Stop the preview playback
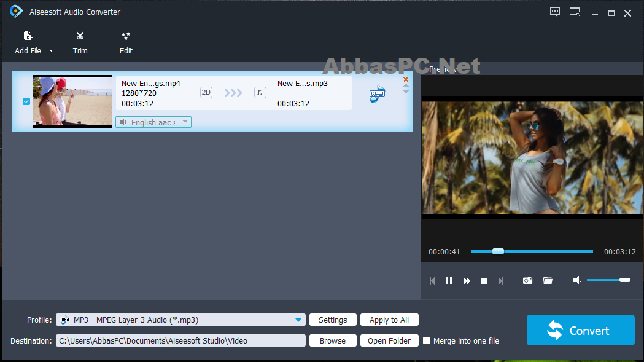 coord(484,280)
